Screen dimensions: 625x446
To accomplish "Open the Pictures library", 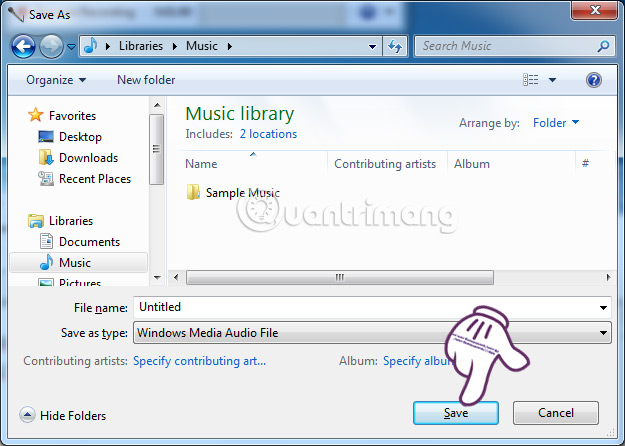I will coord(80,282).
